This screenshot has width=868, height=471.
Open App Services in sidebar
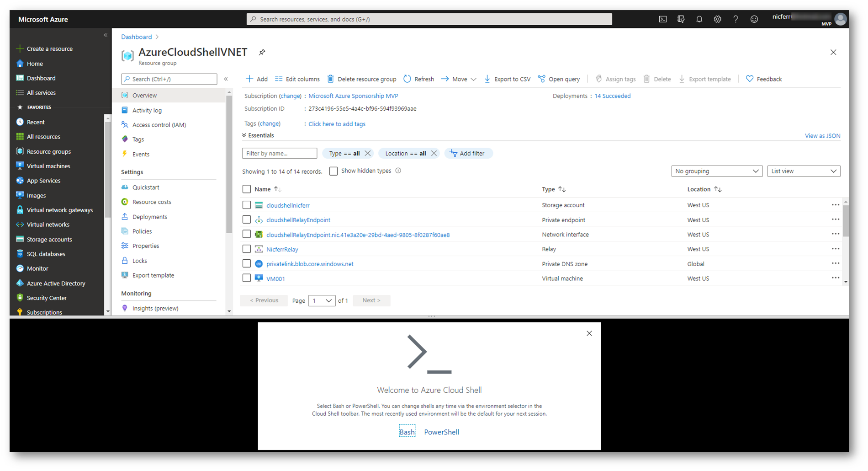(x=43, y=181)
